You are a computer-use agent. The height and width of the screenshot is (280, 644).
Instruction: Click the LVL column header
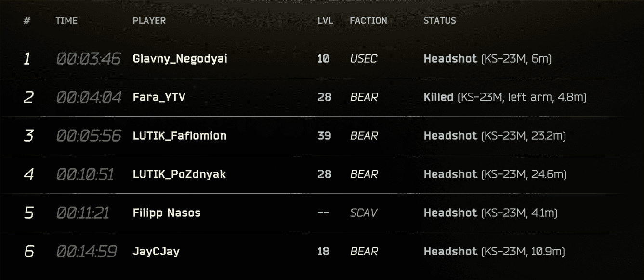click(325, 21)
